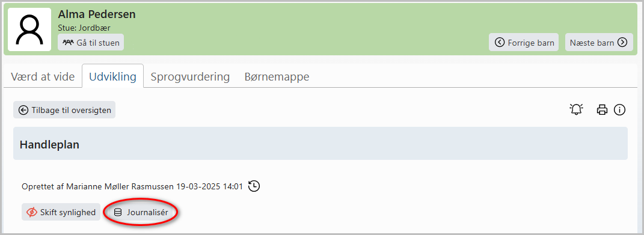644x235 pixels.
Task: Click the Handleplan section header
Action: pos(320,144)
